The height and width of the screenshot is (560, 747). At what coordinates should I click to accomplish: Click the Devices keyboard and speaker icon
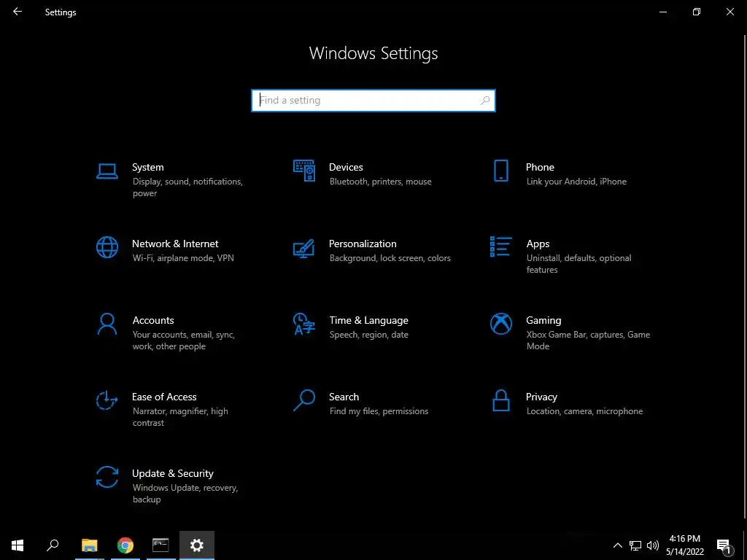click(304, 171)
